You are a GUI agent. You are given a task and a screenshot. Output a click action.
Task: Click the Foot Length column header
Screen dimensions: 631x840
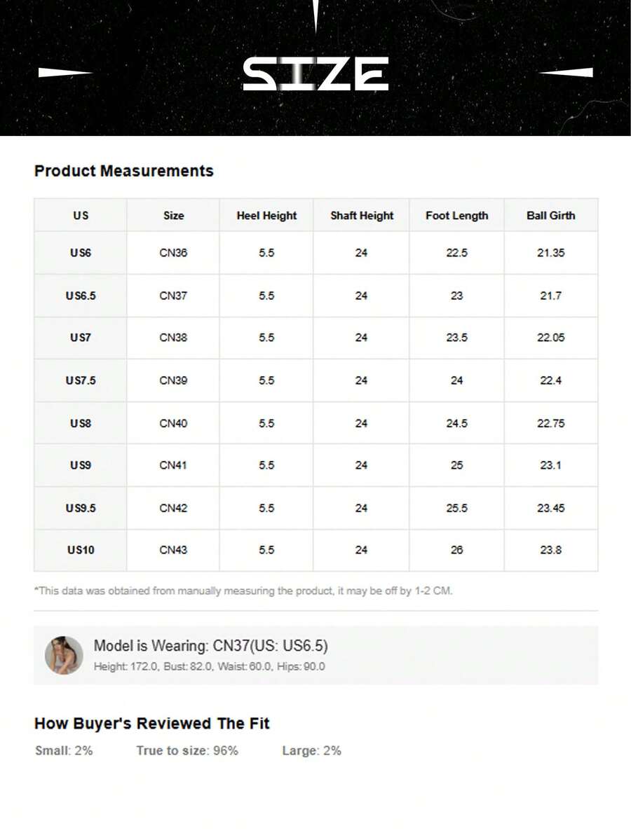pyautogui.click(x=456, y=216)
